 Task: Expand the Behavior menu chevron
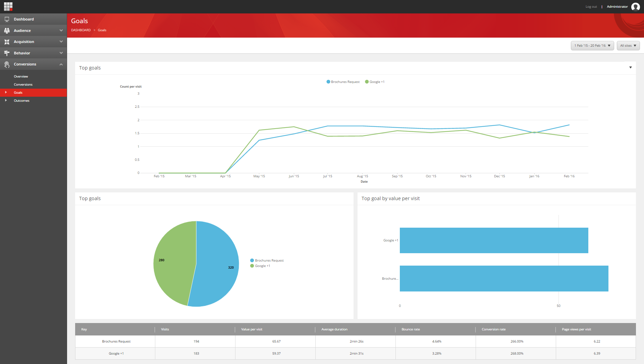(61, 53)
